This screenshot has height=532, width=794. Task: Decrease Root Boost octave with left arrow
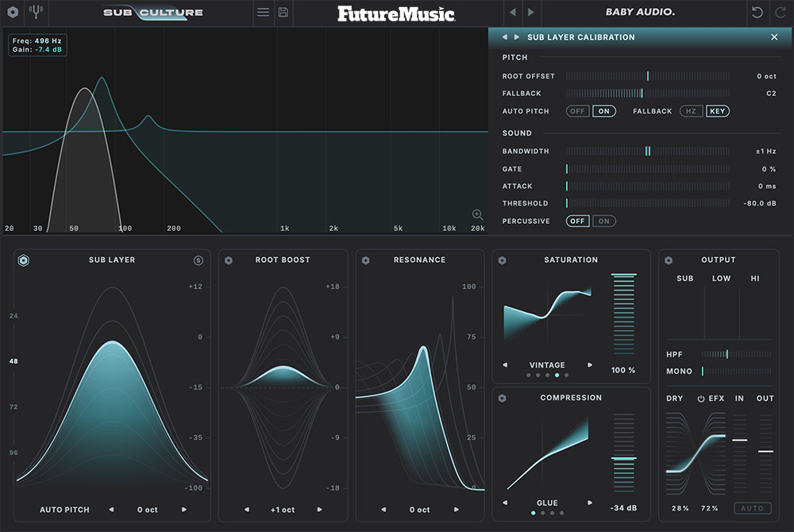247,510
